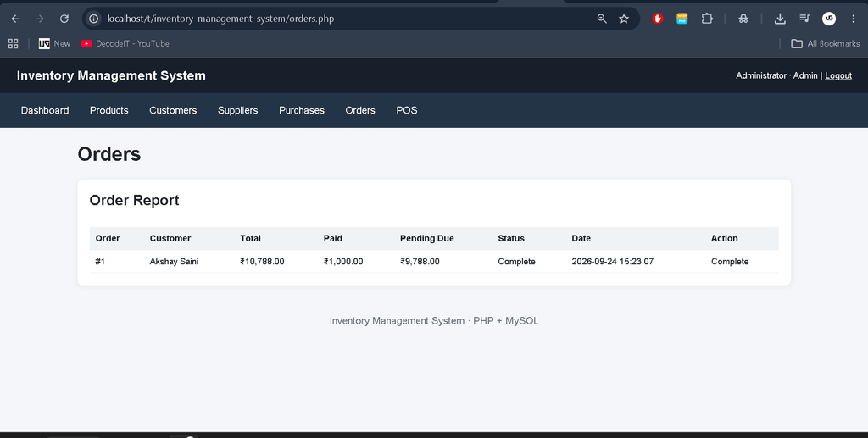Open browser Downloads
The width and height of the screenshot is (868, 438).
pyautogui.click(x=780, y=19)
